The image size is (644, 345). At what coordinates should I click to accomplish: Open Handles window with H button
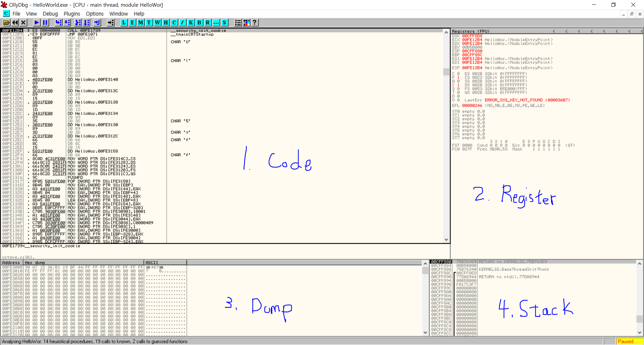point(166,22)
